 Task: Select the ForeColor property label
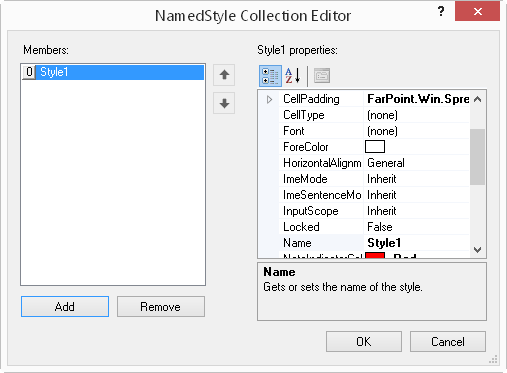pos(306,147)
